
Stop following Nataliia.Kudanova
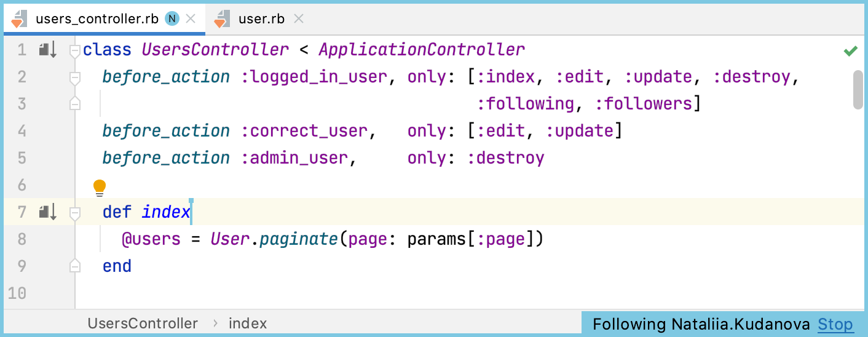click(x=835, y=324)
